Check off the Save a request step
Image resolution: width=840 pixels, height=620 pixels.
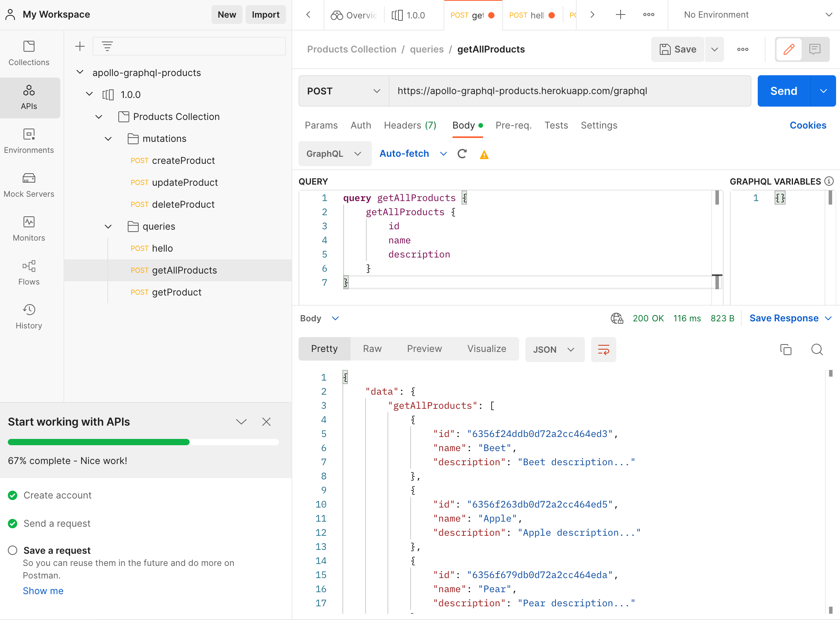click(x=13, y=550)
